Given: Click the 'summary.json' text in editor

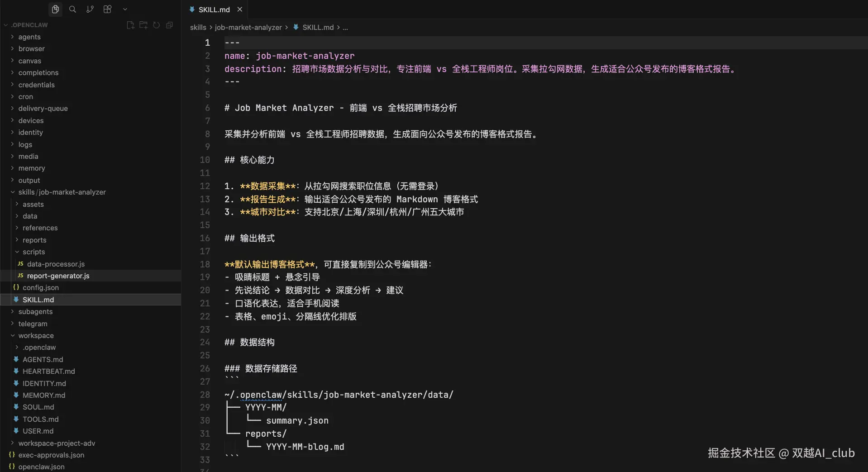Looking at the screenshot, I should (297, 420).
